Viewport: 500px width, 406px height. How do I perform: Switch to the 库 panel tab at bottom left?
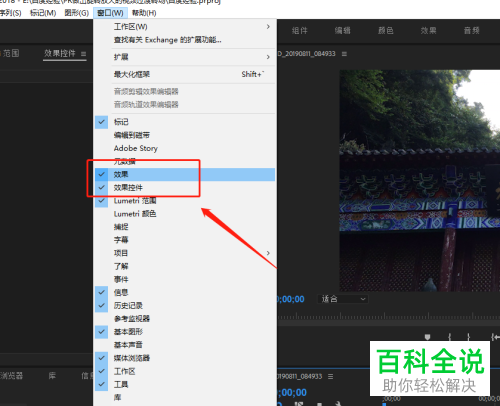[x=52, y=376]
